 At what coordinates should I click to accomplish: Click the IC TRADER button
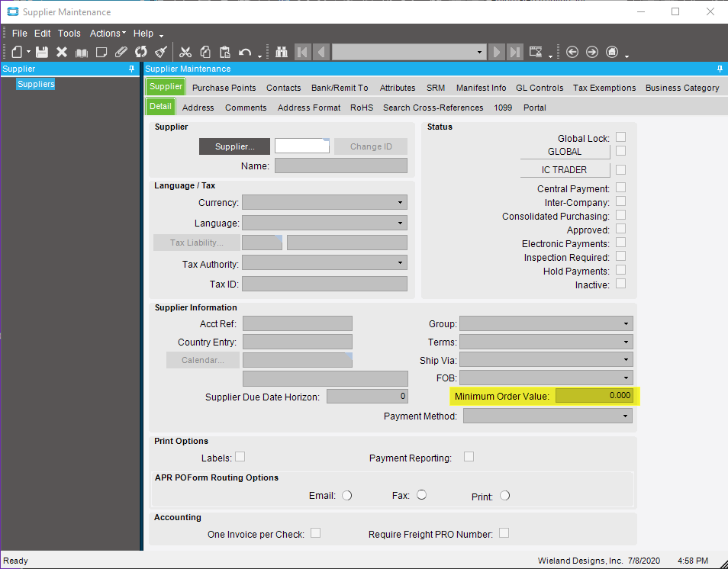[x=565, y=170]
